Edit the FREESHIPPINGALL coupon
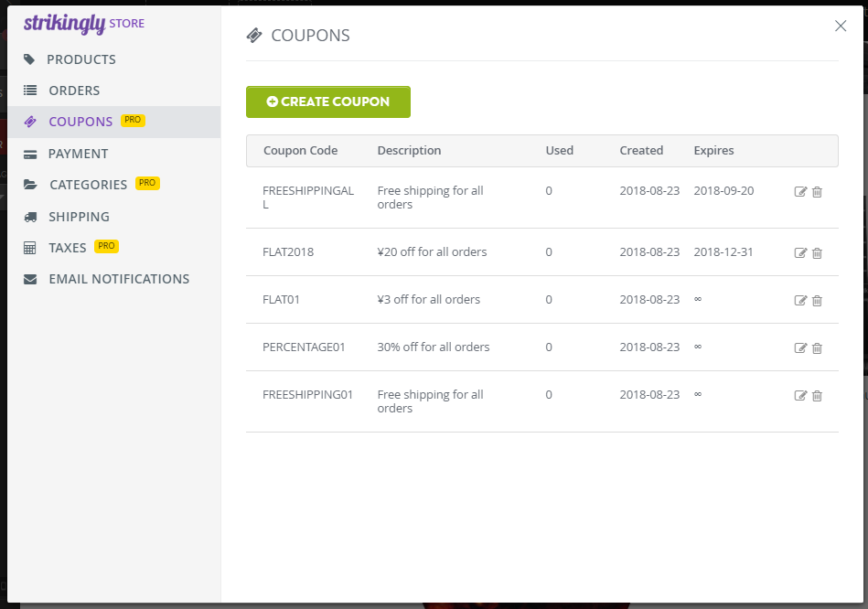 [800, 191]
